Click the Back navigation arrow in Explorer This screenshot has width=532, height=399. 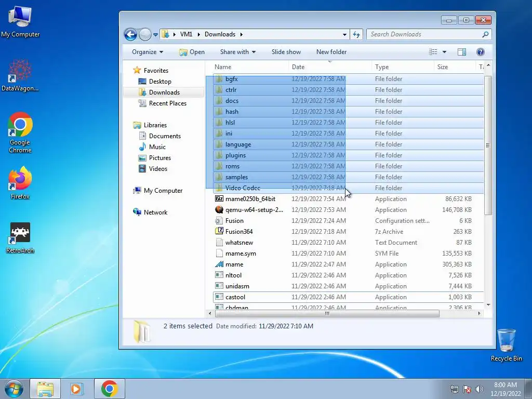coord(130,34)
